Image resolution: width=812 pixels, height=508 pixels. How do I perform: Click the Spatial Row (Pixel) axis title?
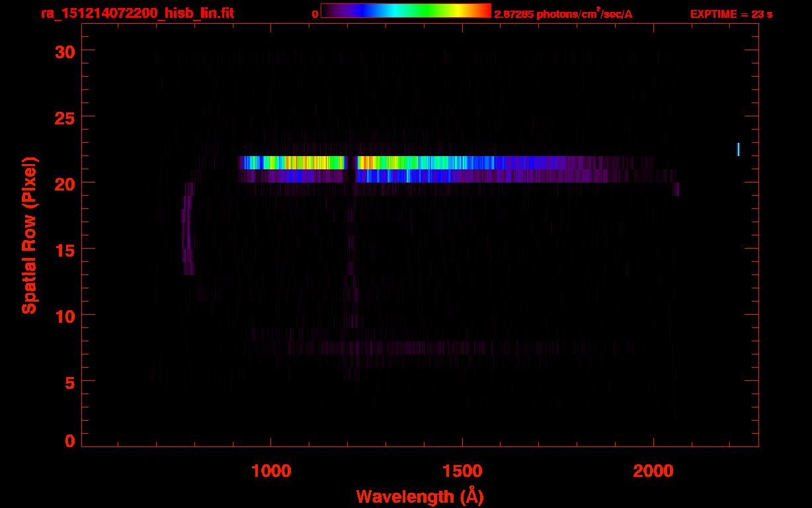29,235
